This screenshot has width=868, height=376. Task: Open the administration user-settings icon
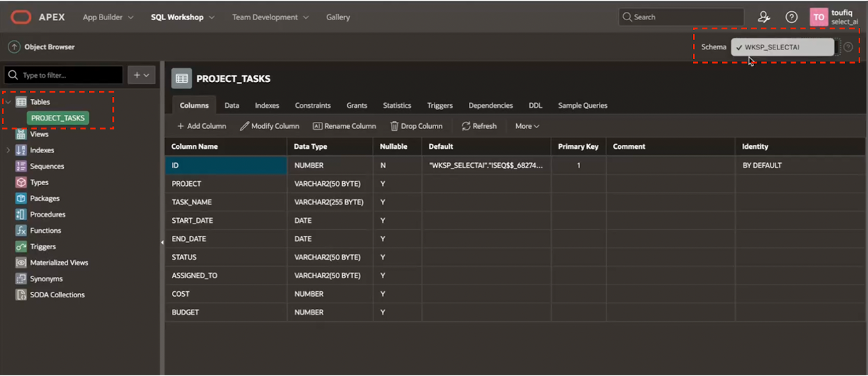pyautogui.click(x=764, y=17)
